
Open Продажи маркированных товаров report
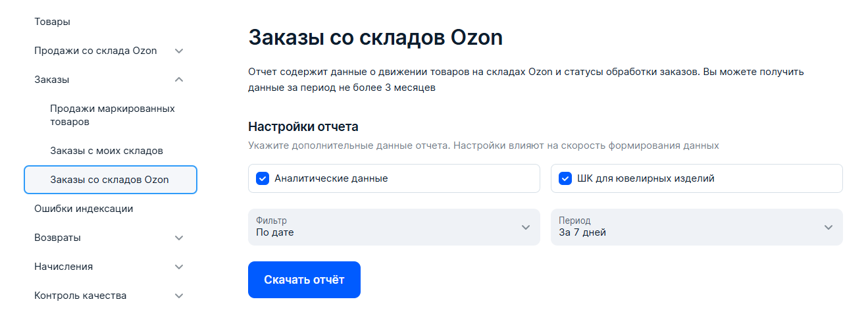113,115
